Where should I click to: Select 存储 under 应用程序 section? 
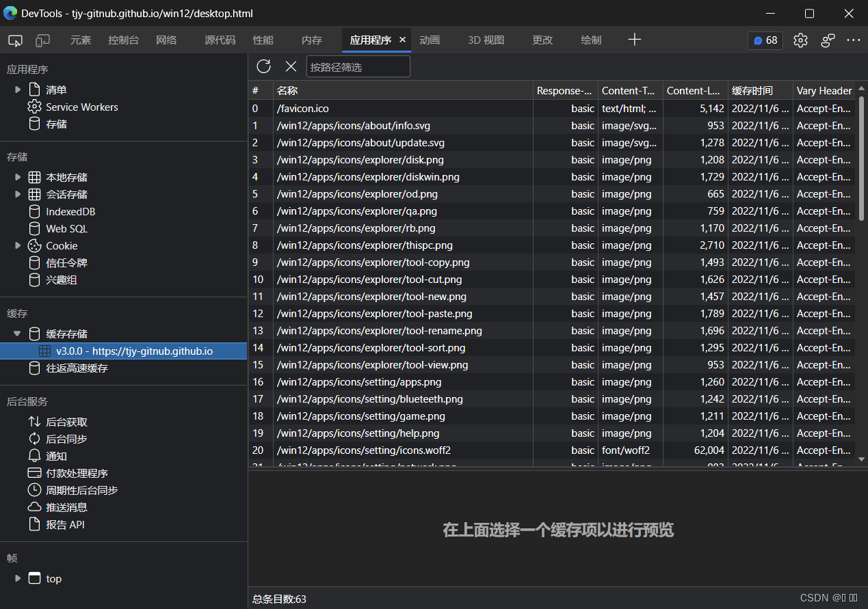pos(56,124)
